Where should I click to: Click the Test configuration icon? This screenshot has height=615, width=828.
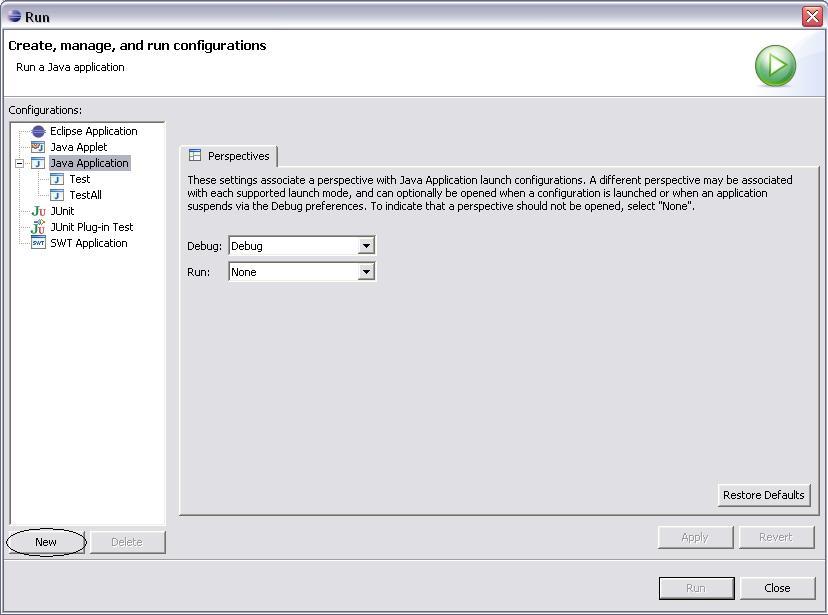[x=57, y=179]
